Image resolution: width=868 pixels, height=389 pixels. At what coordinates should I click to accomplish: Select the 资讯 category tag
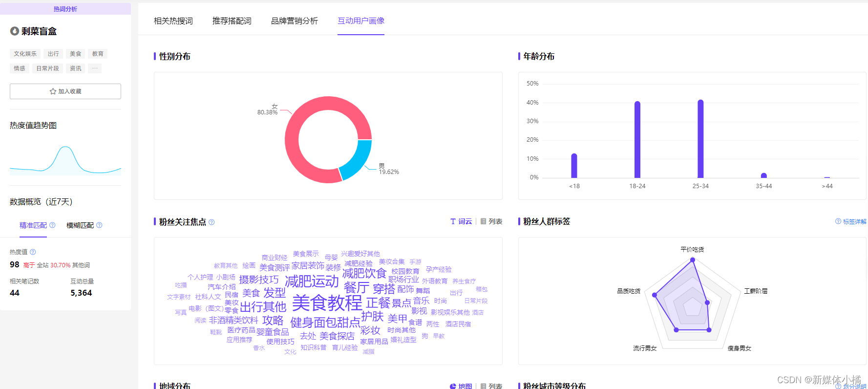coord(75,68)
